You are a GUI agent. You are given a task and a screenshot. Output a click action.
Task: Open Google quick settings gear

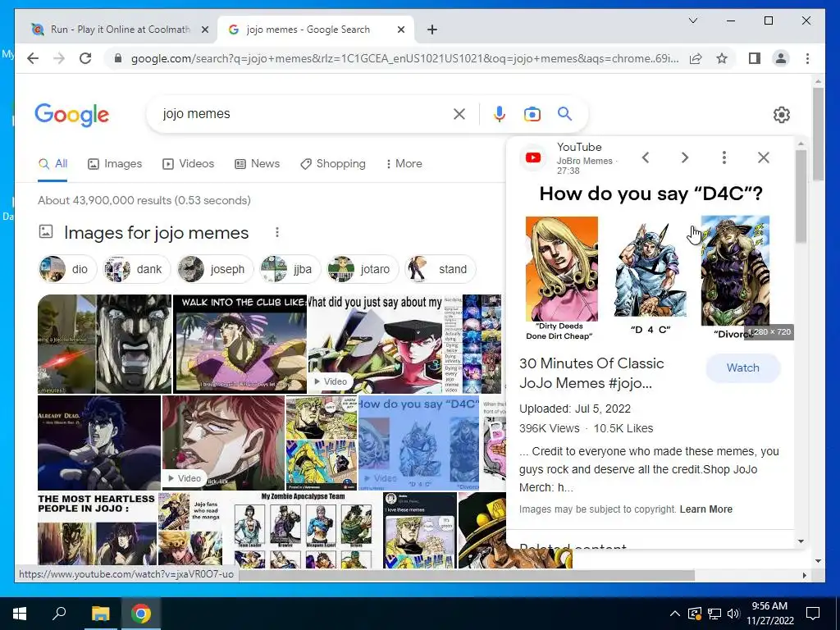[782, 115]
